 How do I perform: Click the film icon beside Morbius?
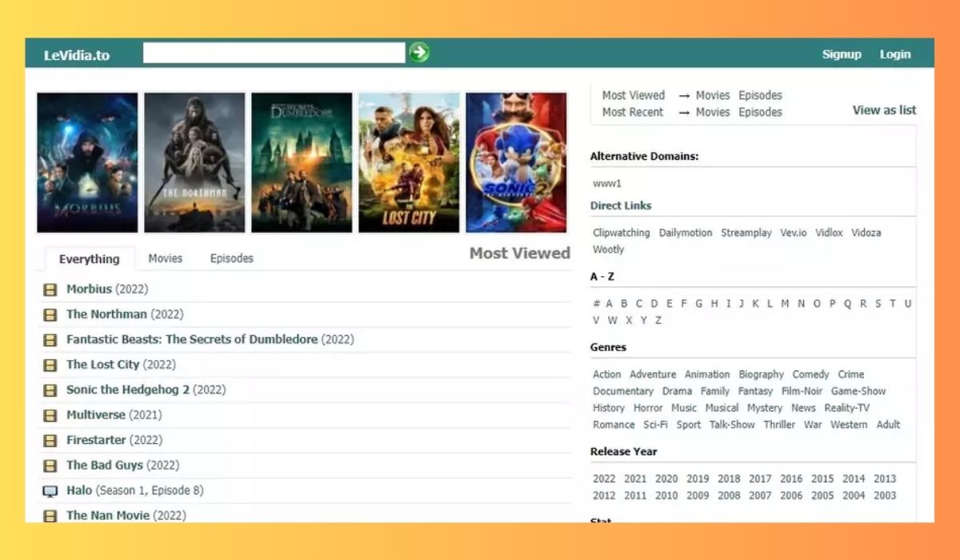coord(50,290)
